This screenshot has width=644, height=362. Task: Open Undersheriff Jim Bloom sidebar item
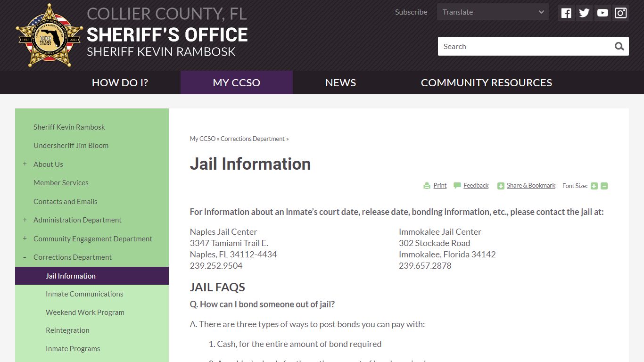click(71, 145)
